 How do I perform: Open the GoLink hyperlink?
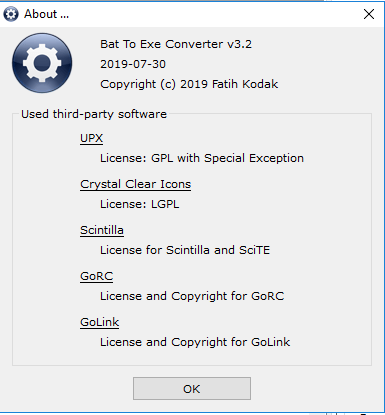click(x=99, y=322)
